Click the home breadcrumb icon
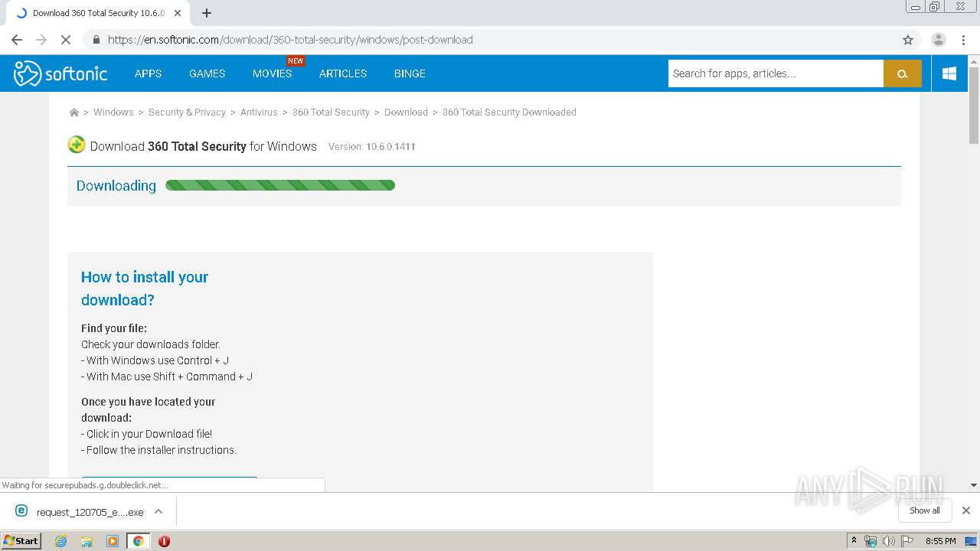980x551 pixels. pos(74,112)
